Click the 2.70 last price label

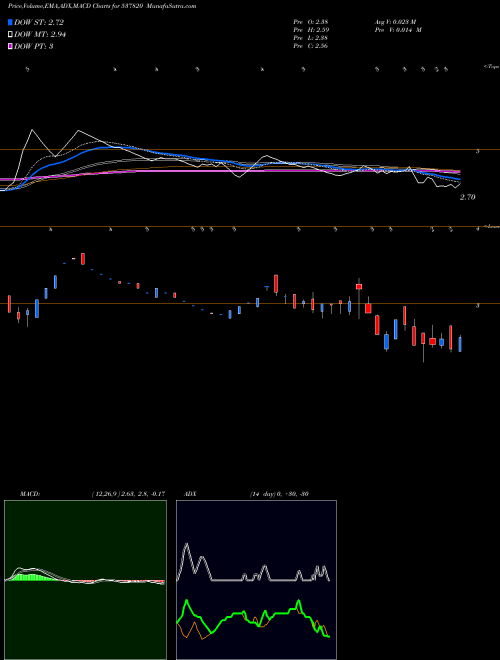click(468, 197)
